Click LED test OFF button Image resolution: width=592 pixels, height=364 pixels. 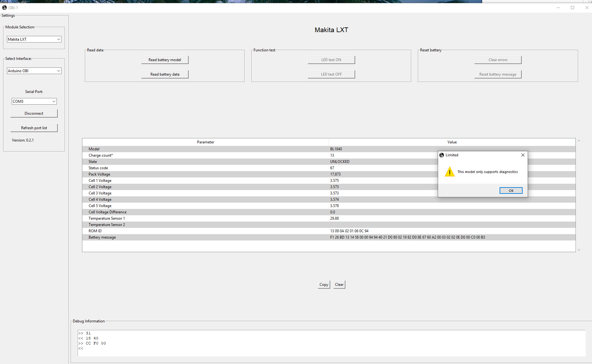(331, 74)
